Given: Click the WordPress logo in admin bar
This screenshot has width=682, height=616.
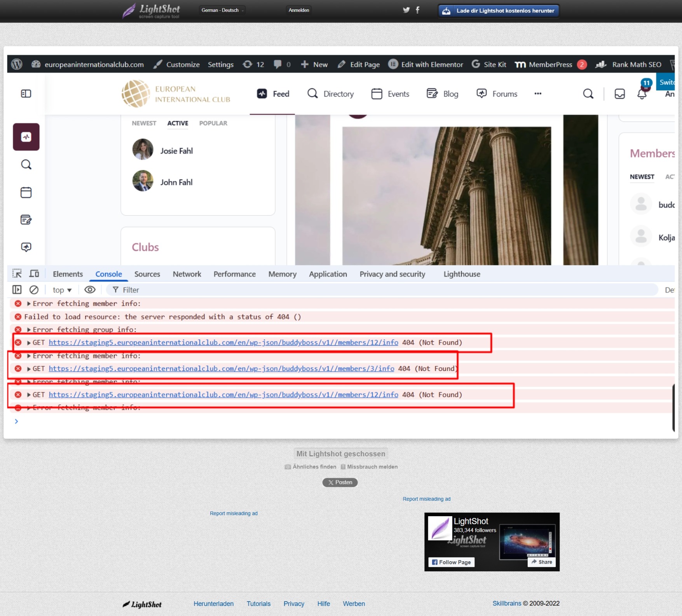Looking at the screenshot, I should 17,64.
